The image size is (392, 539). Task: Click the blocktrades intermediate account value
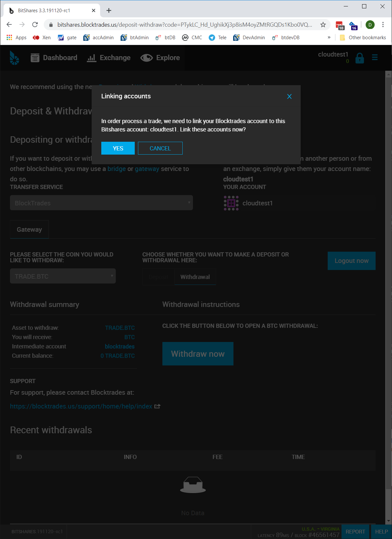point(120,346)
